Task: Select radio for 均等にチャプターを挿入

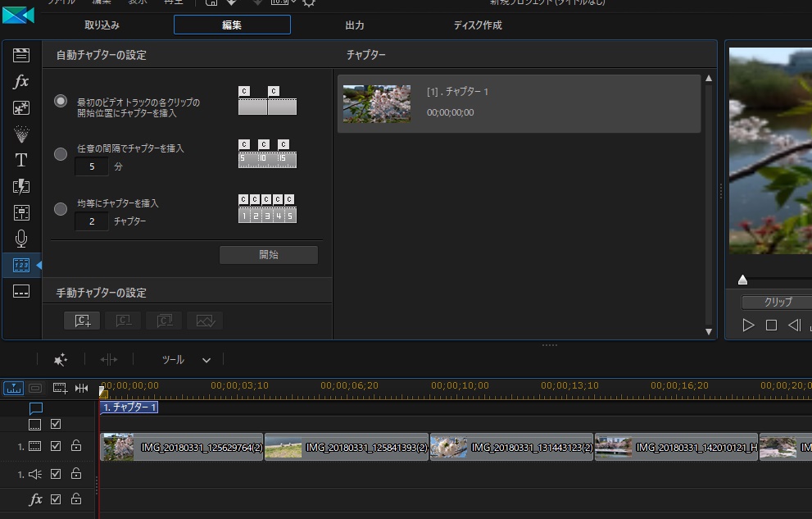Action: click(x=61, y=209)
